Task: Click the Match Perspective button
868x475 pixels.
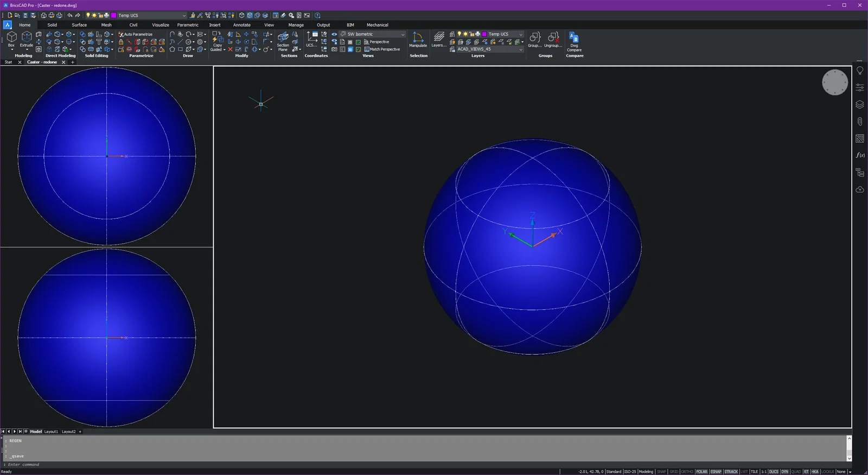Action: 382,49
